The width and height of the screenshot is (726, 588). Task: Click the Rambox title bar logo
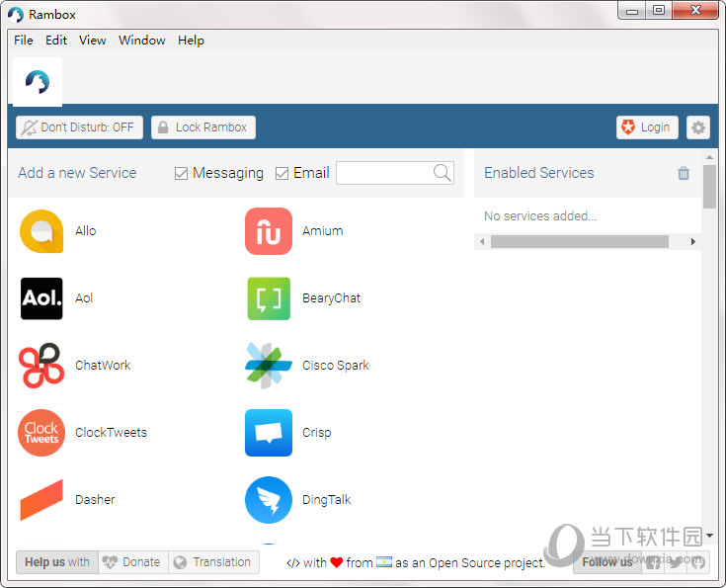(16, 15)
